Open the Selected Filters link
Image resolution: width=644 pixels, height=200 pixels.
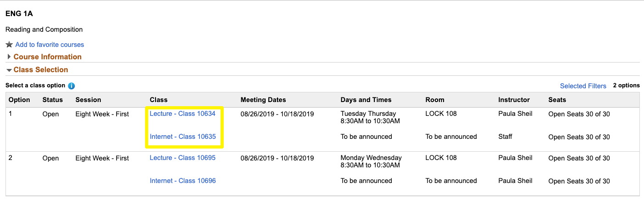(x=583, y=86)
